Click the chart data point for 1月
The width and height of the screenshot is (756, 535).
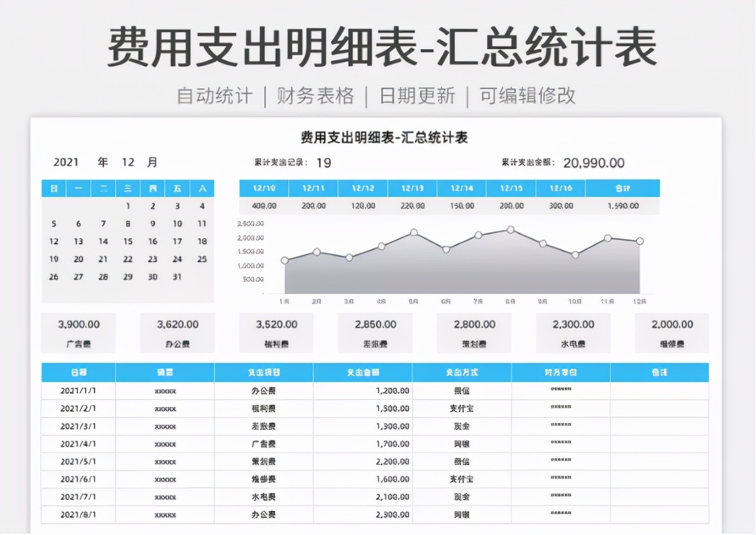click(285, 260)
